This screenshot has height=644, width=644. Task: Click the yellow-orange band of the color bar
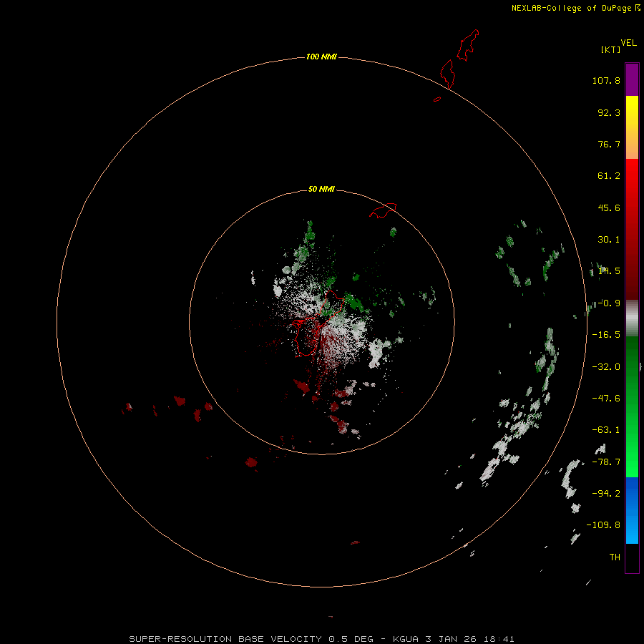click(632, 127)
